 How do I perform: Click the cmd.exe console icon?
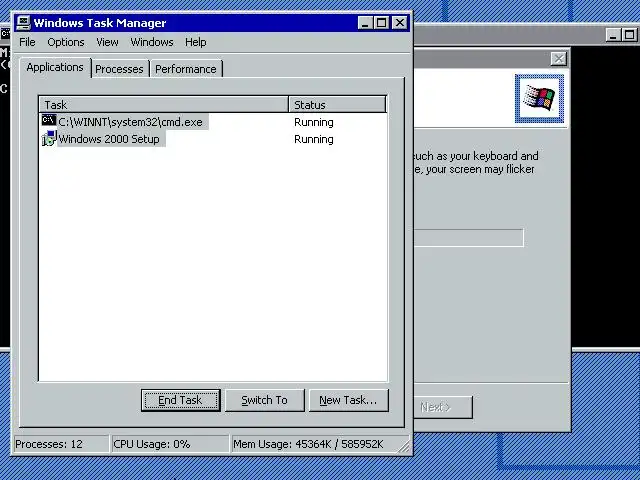pos(49,120)
